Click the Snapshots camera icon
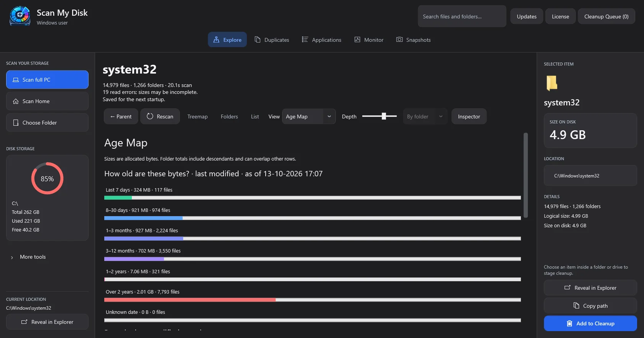Viewport: 644px width, 338px height. (x=399, y=39)
